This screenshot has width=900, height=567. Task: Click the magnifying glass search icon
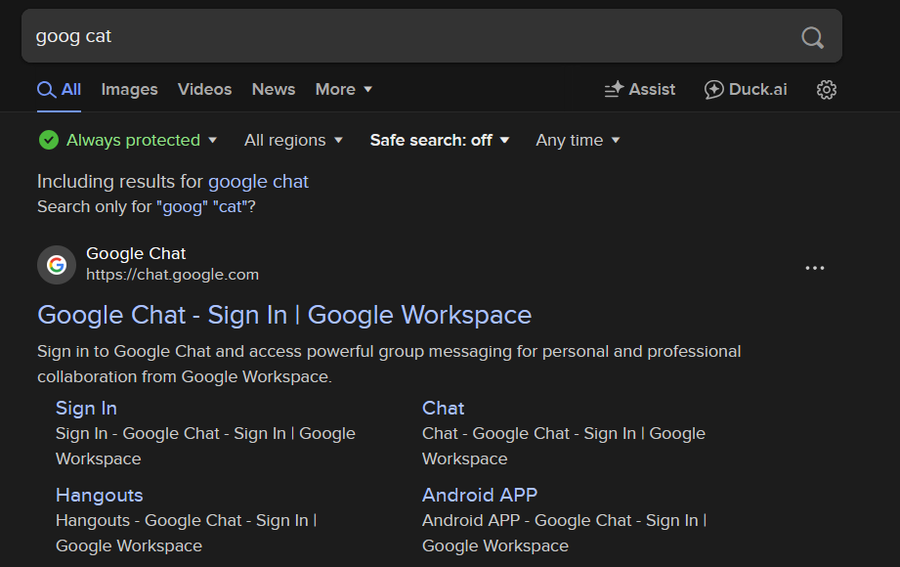812,38
